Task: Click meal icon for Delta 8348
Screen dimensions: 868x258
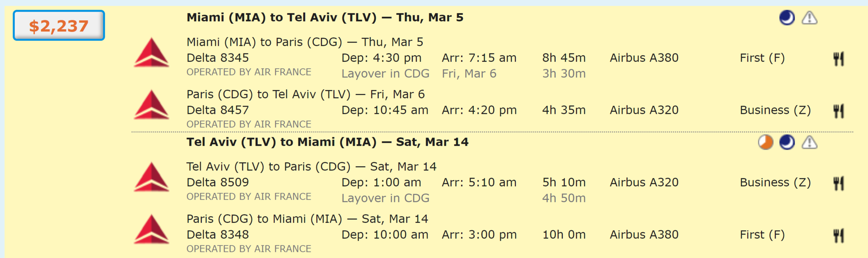Action: (x=838, y=235)
